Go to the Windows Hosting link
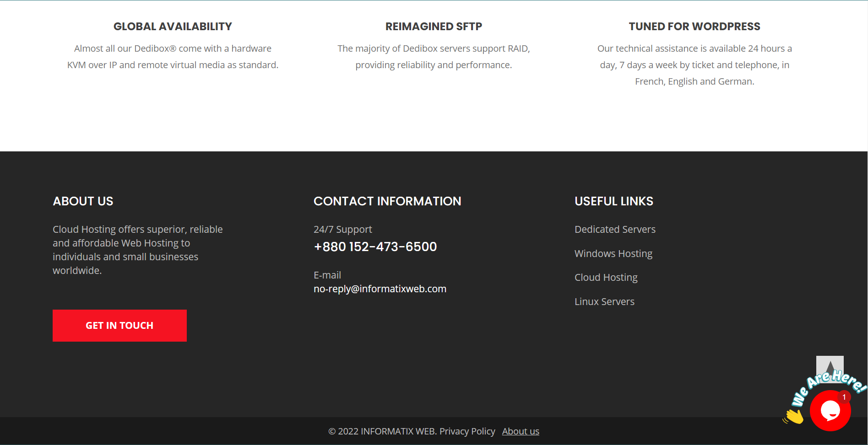Viewport: 868px width, 445px height. (x=613, y=253)
